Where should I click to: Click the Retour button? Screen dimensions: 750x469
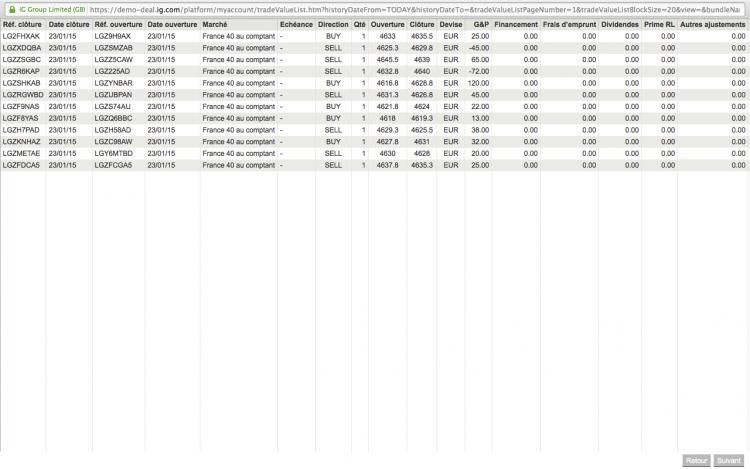[x=696, y=460]
